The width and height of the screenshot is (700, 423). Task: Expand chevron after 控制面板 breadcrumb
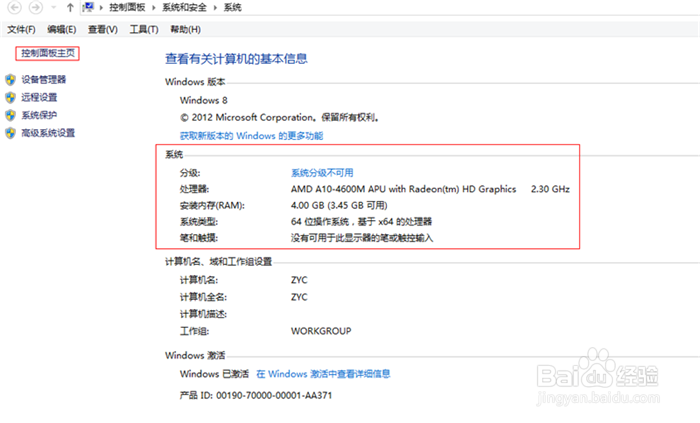(x=154, y=8)
